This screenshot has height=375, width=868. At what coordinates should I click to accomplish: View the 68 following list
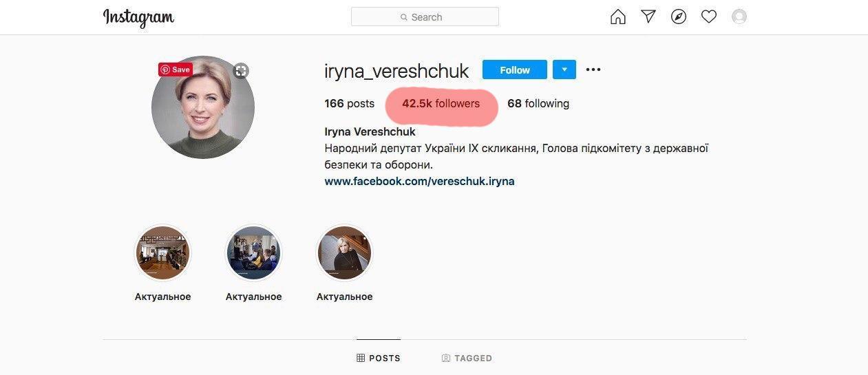pos(538,104)
